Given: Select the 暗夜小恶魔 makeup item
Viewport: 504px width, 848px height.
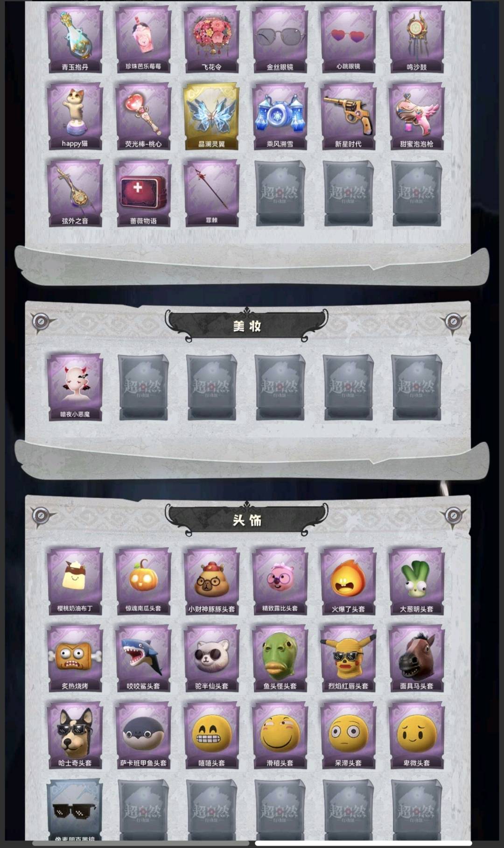Looking at the screenshot, I should [x=75, y=388].
